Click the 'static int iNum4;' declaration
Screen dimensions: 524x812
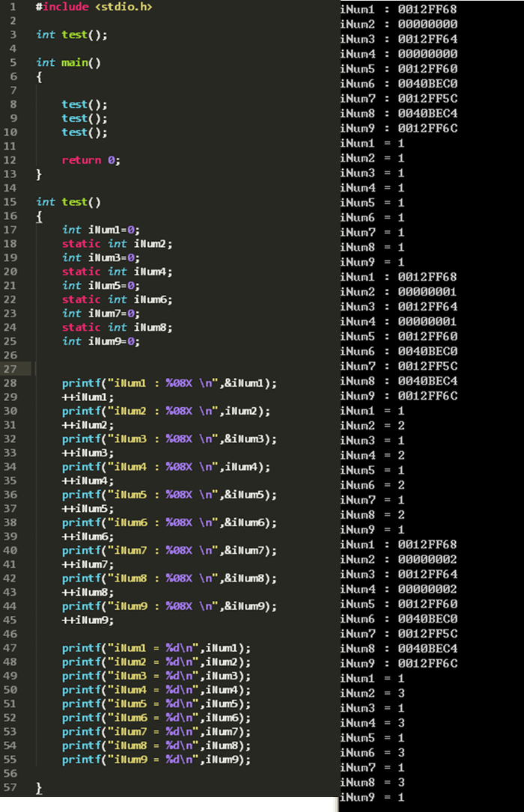117,272
